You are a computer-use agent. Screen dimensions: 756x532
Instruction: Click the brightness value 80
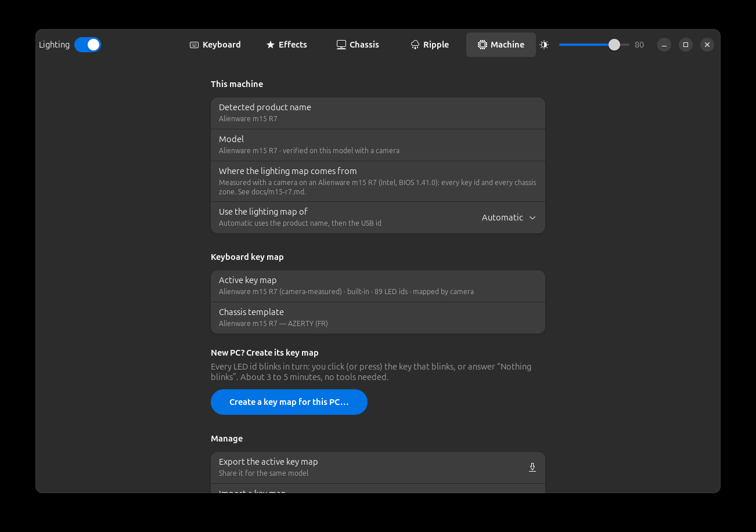pos(639,45)
